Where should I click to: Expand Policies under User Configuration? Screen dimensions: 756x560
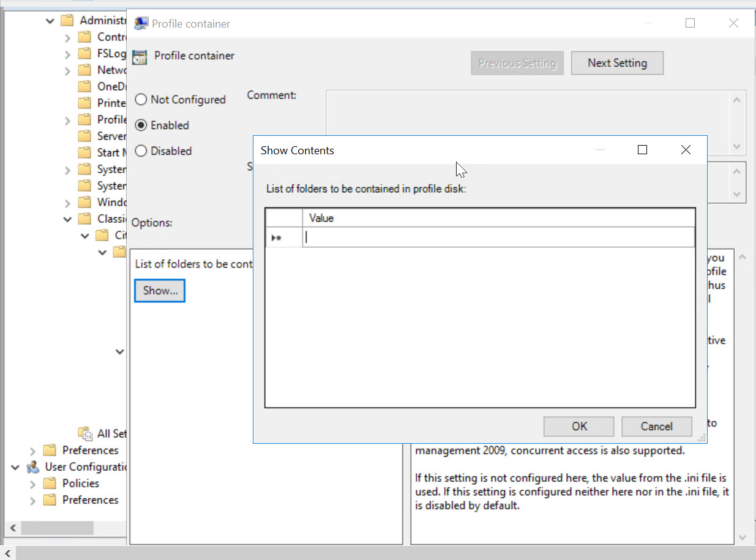click(x=33, y=484)
